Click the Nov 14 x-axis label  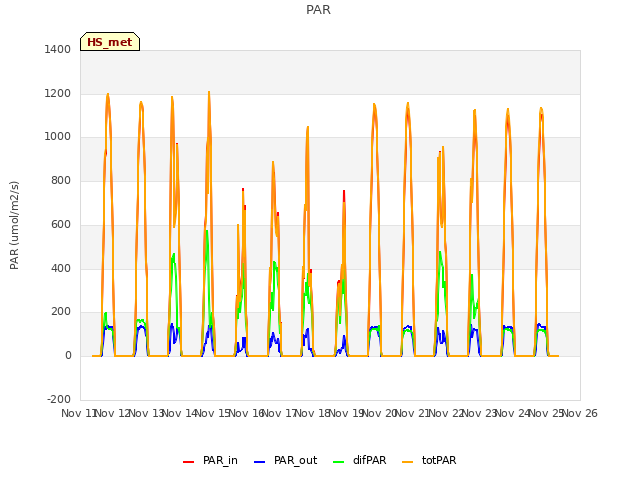click(x=180, y=413)
